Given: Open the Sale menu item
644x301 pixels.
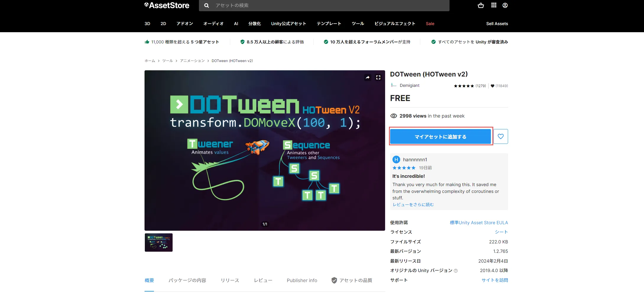Looking at the screenshot, I should pyautogui.click(x=430, y=24).
